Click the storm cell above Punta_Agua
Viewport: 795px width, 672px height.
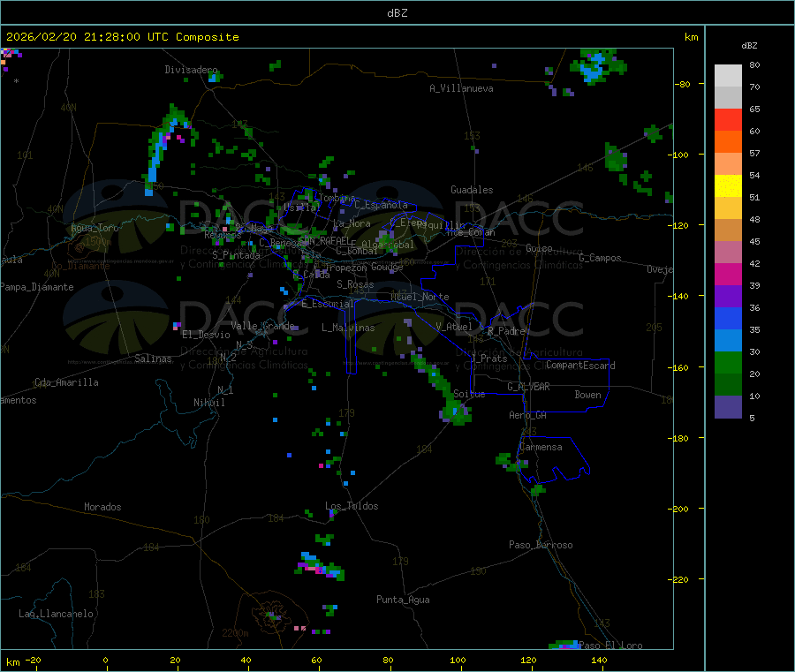(320, 567)
